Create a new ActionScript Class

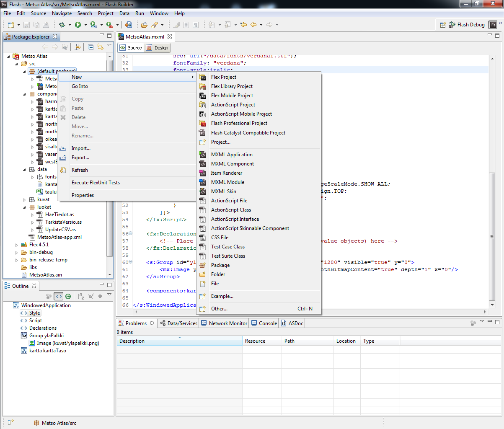point(258,210)
